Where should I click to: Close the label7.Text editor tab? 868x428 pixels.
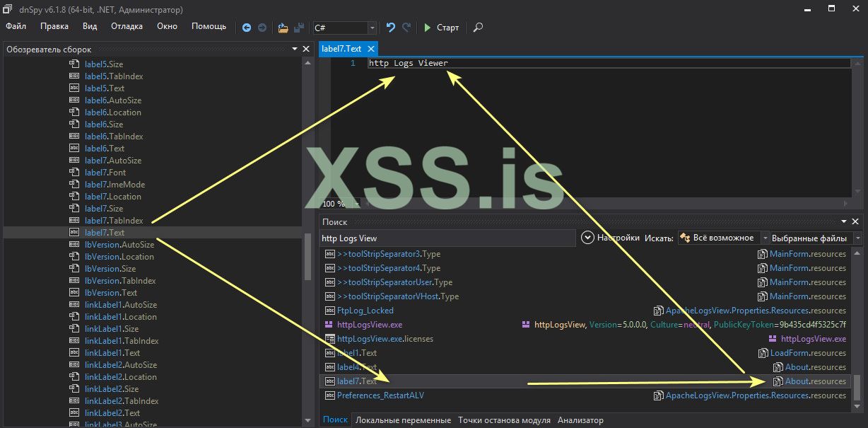[370, 49]
